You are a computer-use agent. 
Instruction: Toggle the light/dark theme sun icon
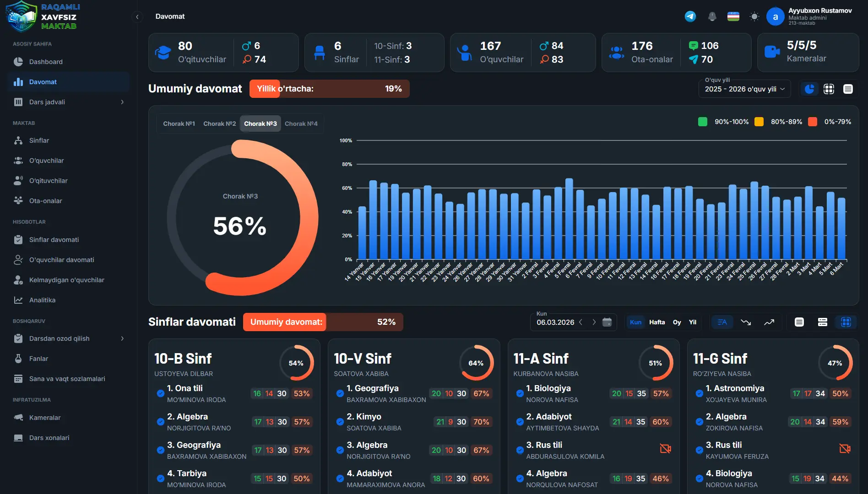pos(754,16)
